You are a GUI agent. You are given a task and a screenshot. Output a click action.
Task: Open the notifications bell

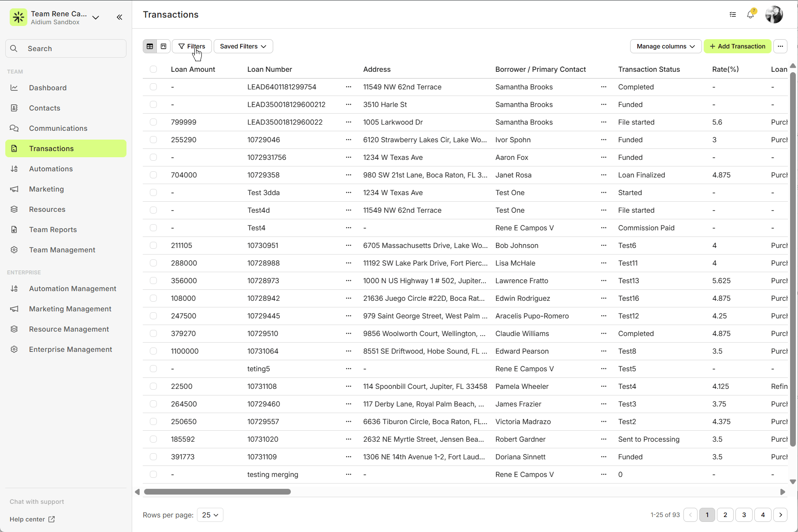(750, 15)
